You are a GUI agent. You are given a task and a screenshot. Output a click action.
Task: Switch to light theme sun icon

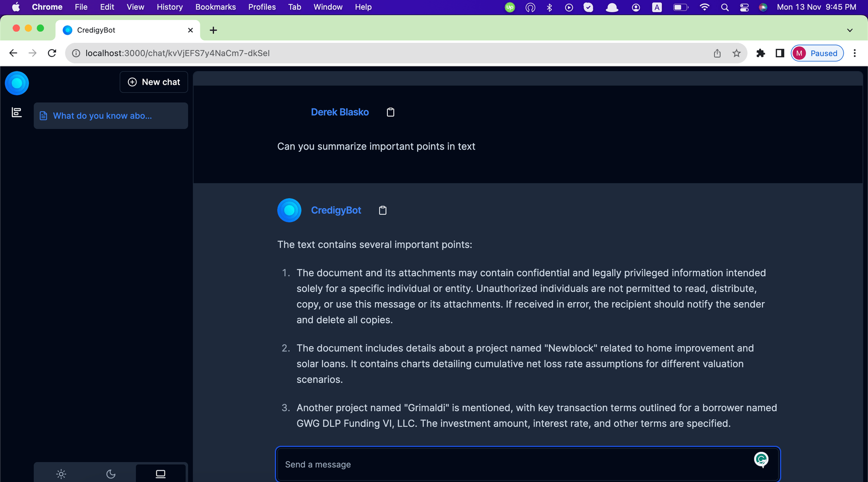tap(61, 473)
